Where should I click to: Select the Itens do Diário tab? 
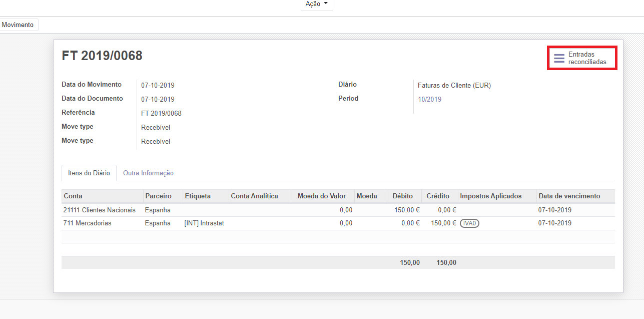(x=89, y=173)
